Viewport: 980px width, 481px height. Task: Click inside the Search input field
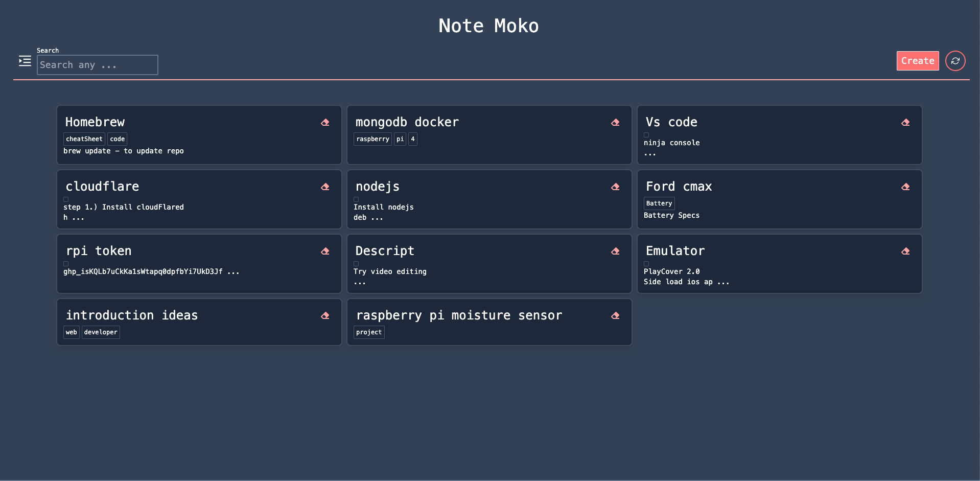97,65
